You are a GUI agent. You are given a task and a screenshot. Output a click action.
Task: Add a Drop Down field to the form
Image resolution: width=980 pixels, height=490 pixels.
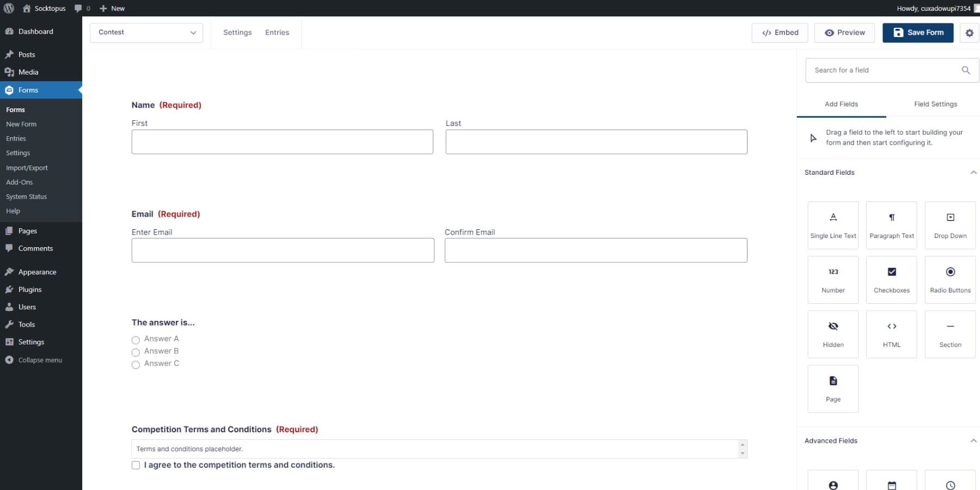point(950,225)
